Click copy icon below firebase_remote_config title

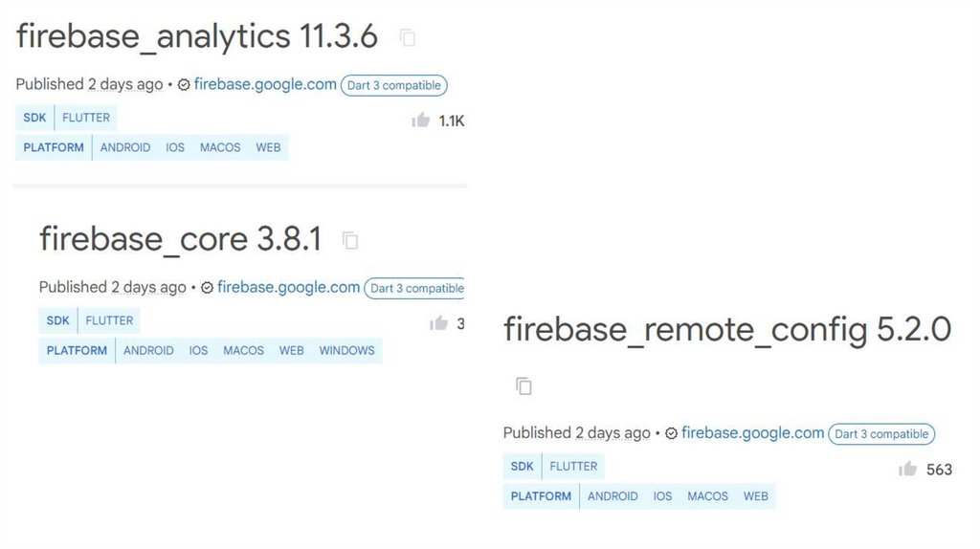tap(523, 386)
